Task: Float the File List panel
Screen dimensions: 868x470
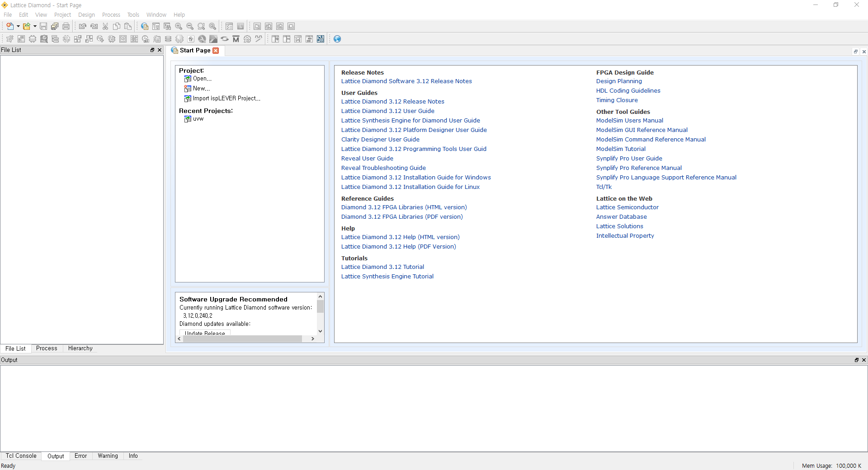Action: (x=152, y=50)
